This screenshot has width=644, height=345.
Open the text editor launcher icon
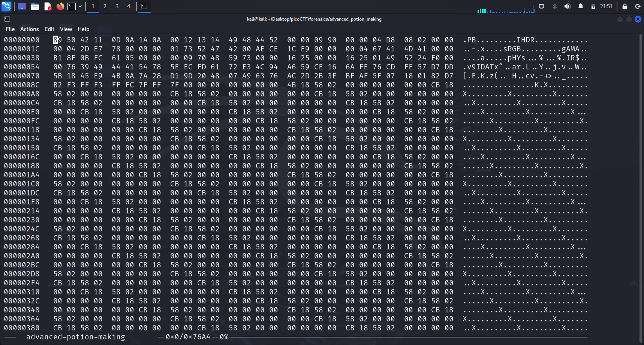click(48, 6)
